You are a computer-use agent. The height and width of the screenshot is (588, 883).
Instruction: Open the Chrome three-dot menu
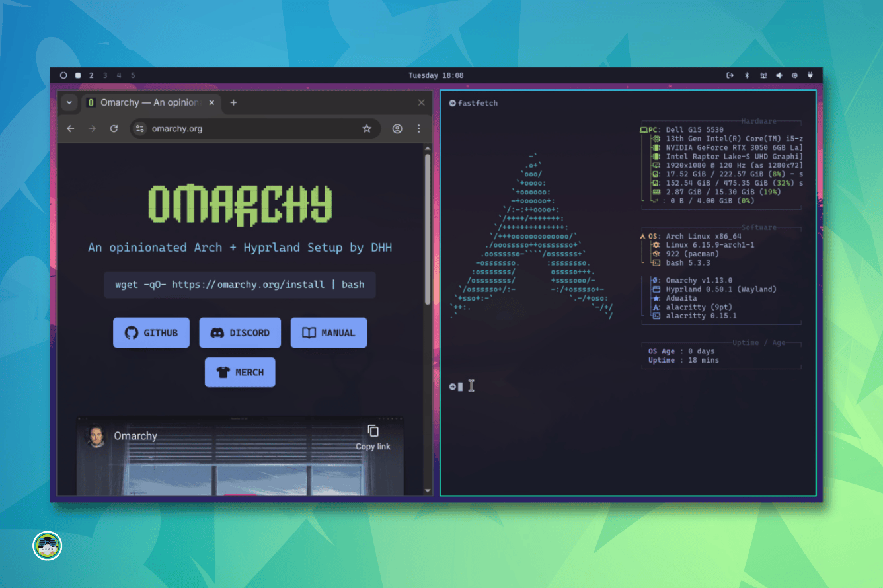tap(419, 129)
